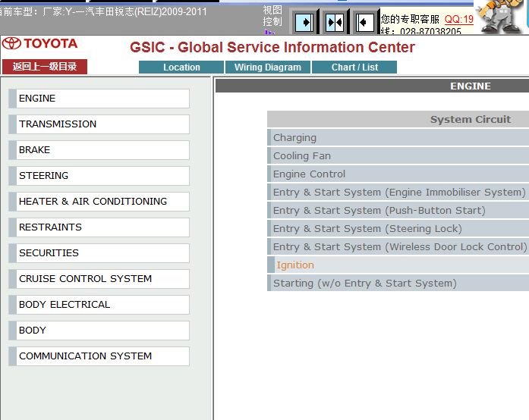Image resolution: width=529 pixels, height=420 pixels.
Task: Click the expand view right arrow icon
Action: [304, 22]
